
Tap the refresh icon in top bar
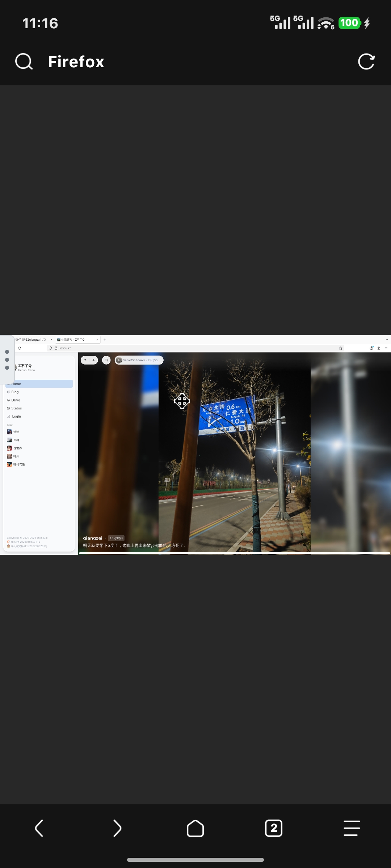366,61
